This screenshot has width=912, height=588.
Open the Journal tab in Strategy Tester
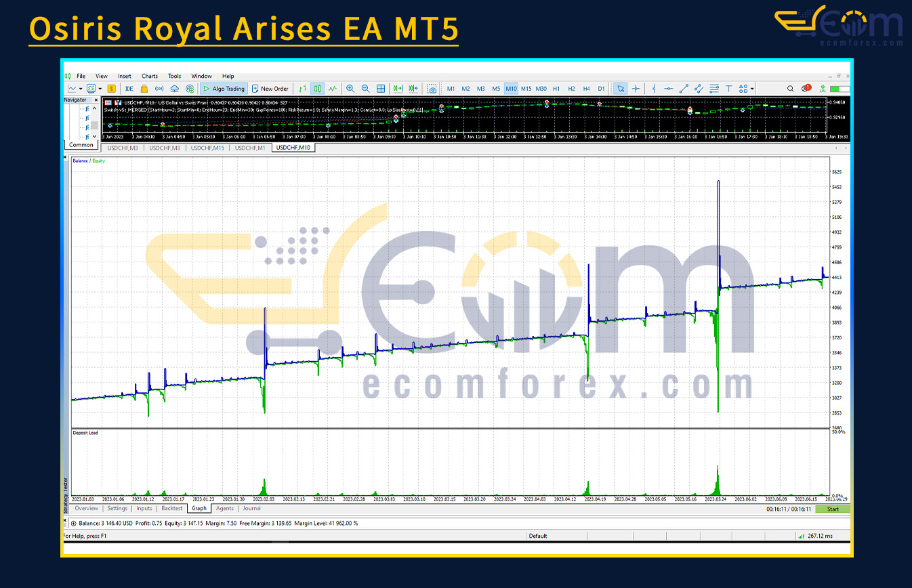pyautogui.click(x=252, y=508)
